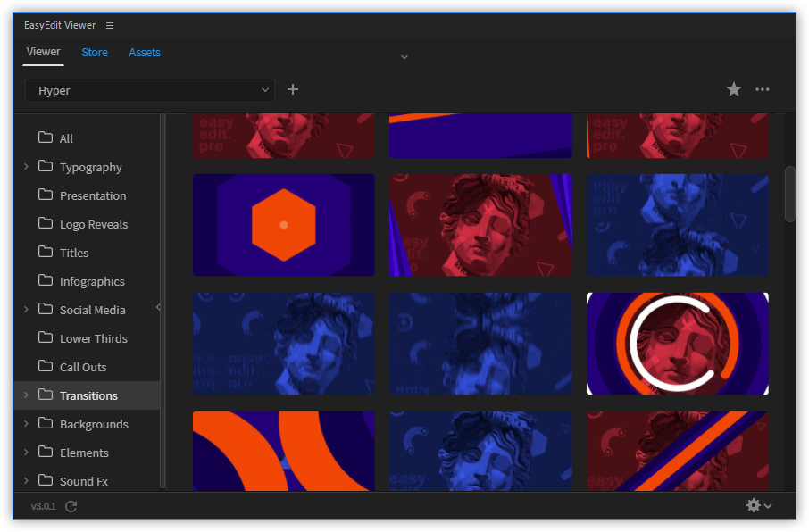
Task: Expand the Transitions folder arrow
Action: pos(26,395)
